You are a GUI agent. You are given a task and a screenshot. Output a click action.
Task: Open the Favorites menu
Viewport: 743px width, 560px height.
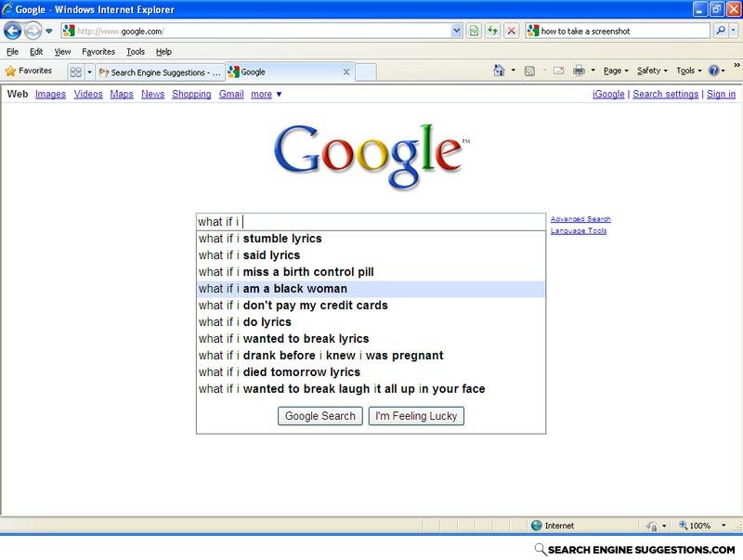(x=98, y=52)
